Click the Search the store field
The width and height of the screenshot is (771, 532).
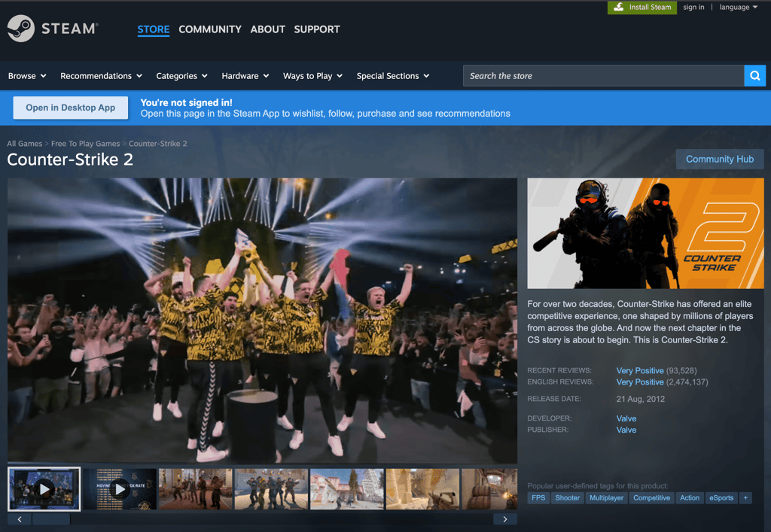[603, 76]
